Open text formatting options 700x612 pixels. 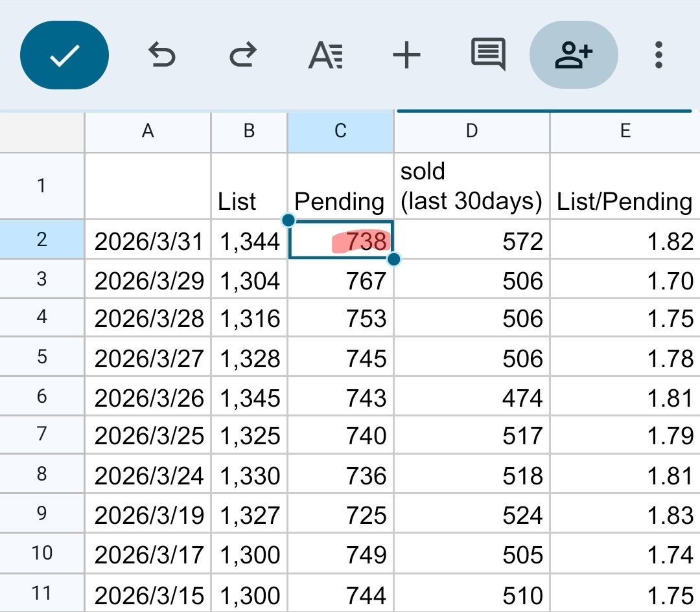pyautogui.click(x=325, y=55)
